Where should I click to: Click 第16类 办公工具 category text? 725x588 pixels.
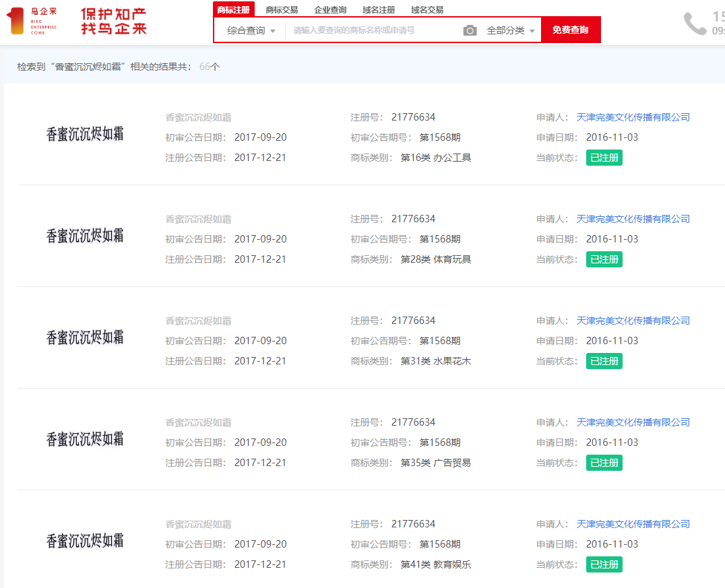[435, 158]
